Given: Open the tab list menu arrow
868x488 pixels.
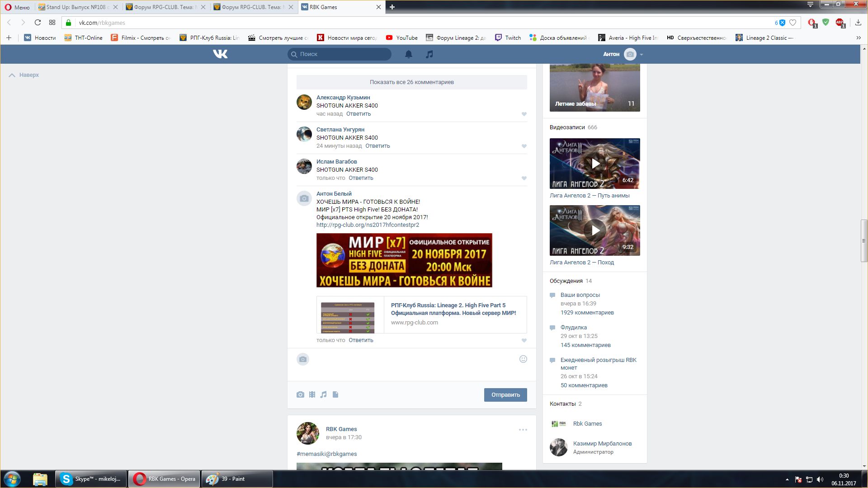Looking at the screenshot, I should [x=810, y=5].
